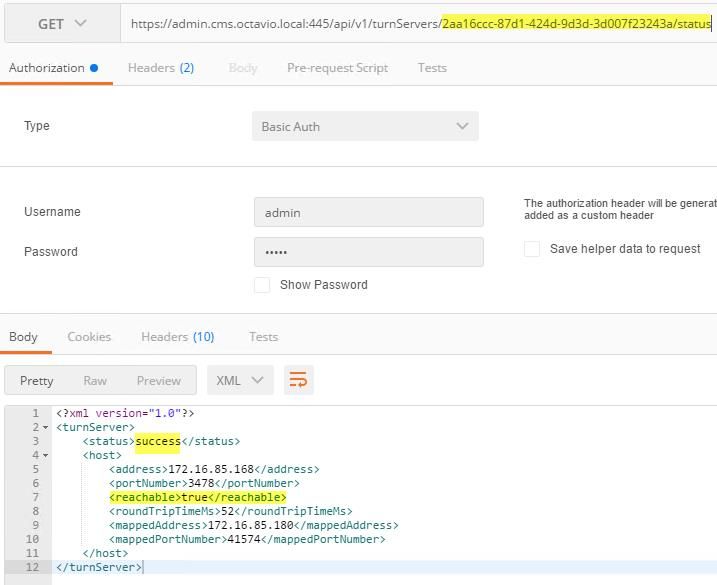Click the Type label
The width and height of the screenshot is (717, 585).
[37, 126]
